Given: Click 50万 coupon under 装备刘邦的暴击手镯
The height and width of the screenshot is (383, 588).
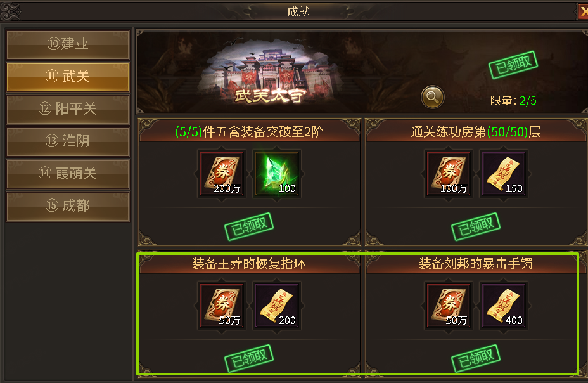Looking at the screenshot, I should pos(449,306).
